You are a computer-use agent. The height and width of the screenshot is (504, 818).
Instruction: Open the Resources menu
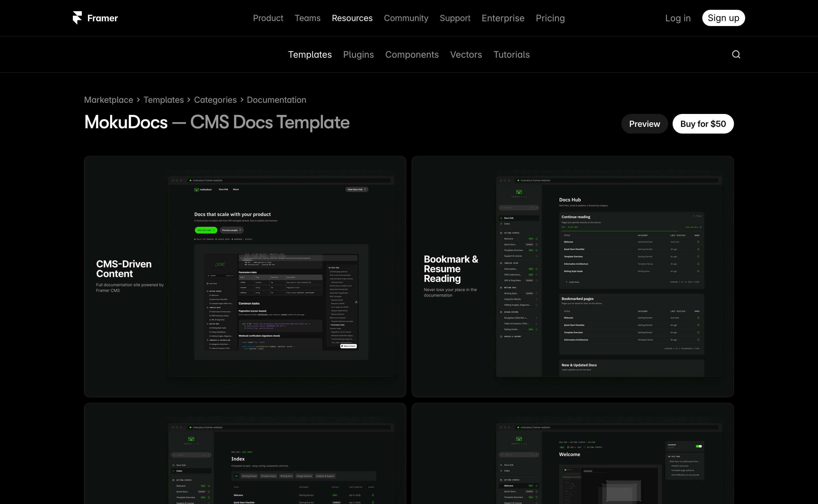pos(352,18)
